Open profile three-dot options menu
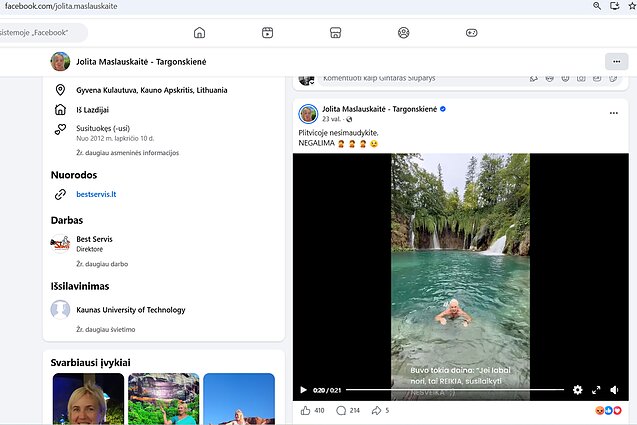The width and height of the screenshot is (637, 425). point(617,62)
